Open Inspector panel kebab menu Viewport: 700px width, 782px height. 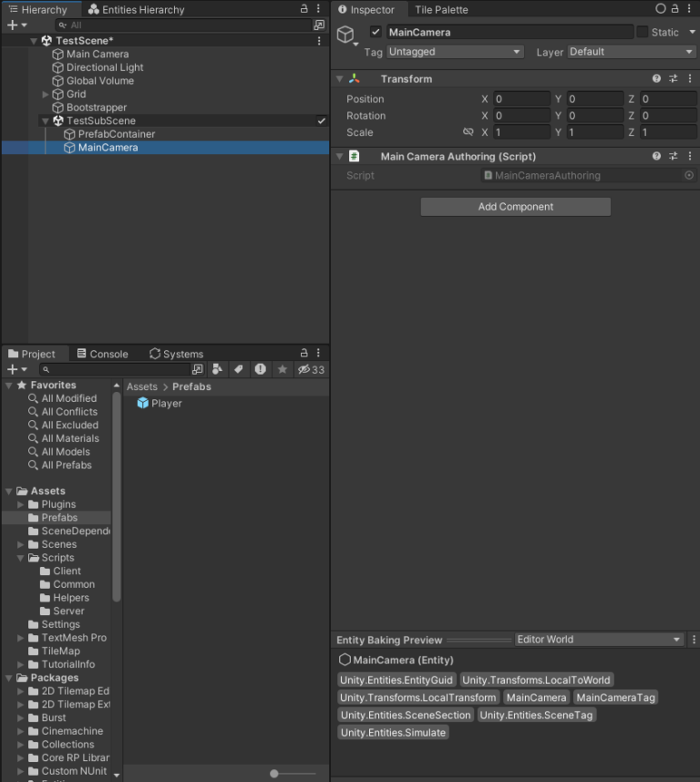click(690, 8)
